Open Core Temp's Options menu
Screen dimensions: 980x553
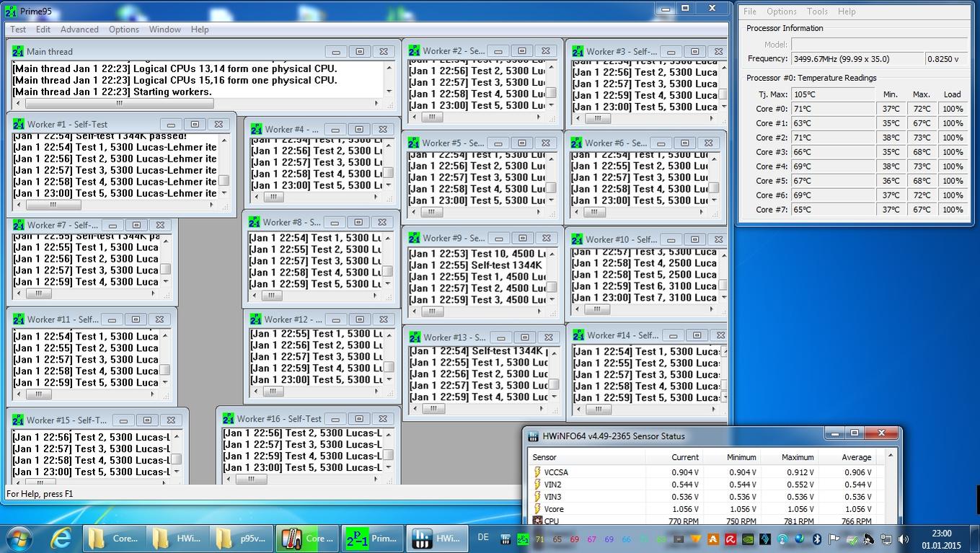[x=782, y=12]
